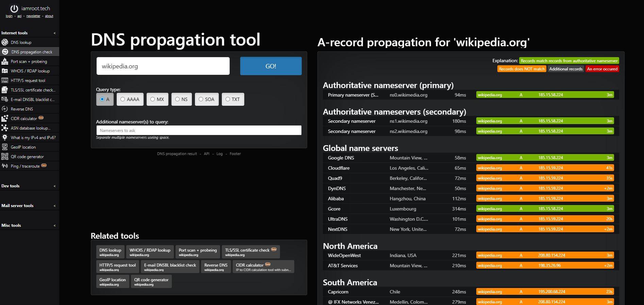Click beta badge next to Ping / traceroute

tap(44, 165)
